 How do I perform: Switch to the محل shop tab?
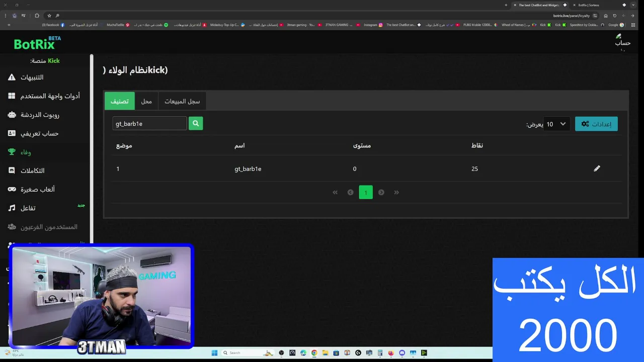(146, 101)
